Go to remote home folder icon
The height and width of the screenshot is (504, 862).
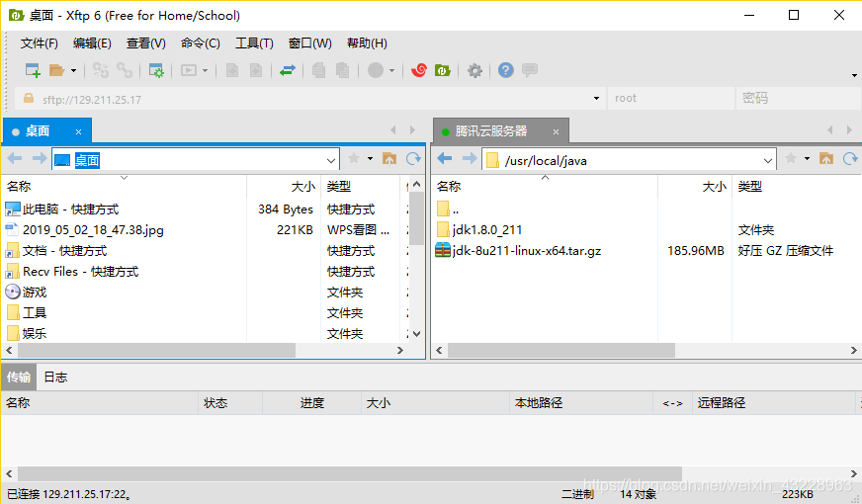[826, 159]
